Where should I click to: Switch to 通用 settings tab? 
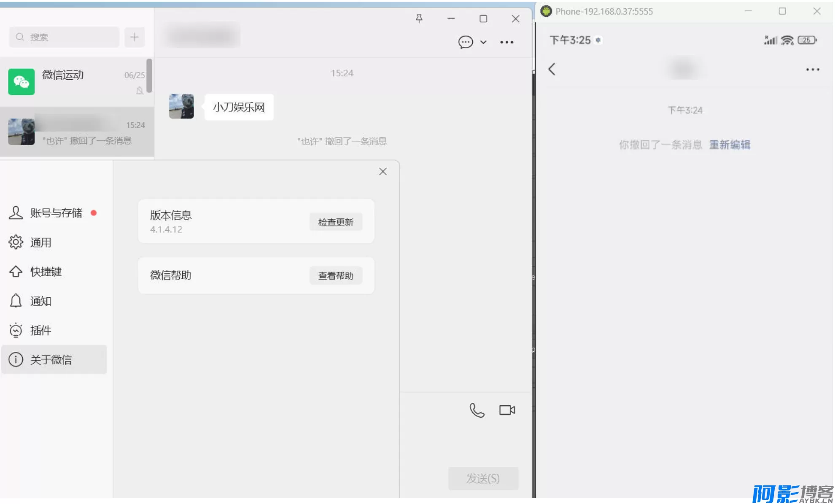40,243
